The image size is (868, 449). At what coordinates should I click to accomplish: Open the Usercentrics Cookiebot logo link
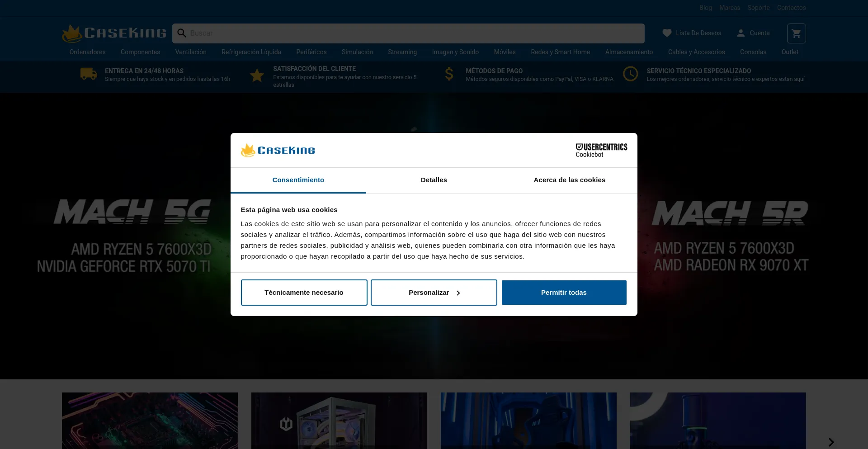601,150
